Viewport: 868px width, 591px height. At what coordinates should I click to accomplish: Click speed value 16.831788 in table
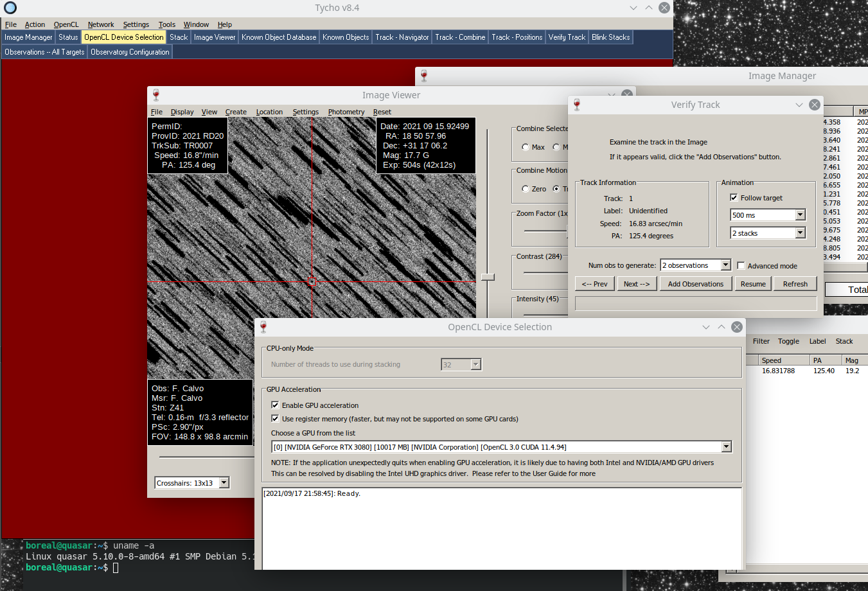click(778, 371)
